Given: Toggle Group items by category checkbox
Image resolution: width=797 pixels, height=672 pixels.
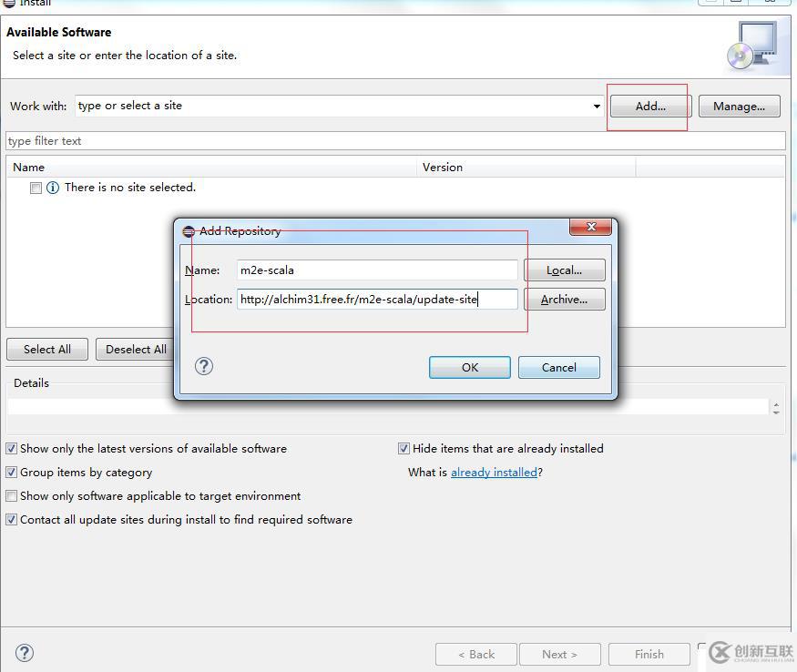Looking at the screenshot, I should coord(11,473).
